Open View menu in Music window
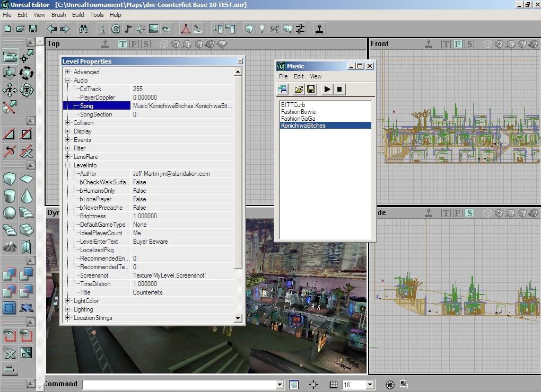 click(316, 76)
